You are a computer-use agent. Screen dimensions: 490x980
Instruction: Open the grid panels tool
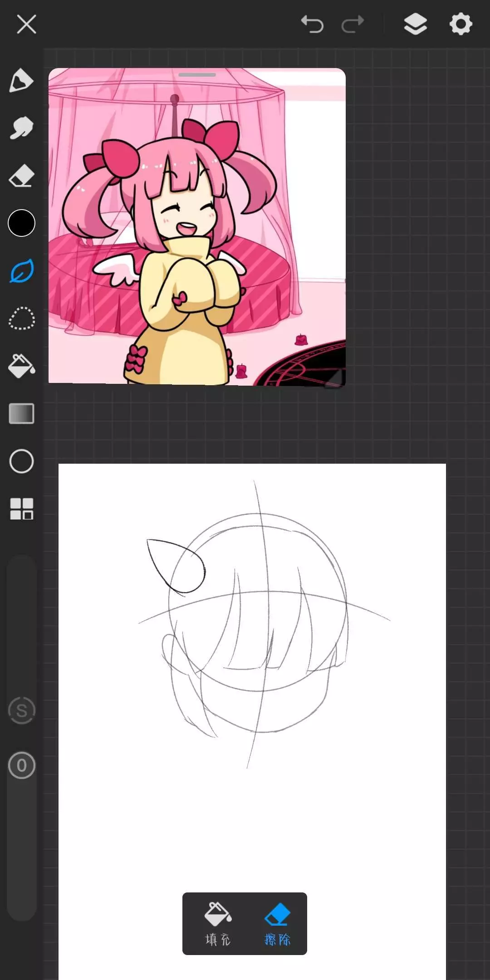[x=21, y=509]
